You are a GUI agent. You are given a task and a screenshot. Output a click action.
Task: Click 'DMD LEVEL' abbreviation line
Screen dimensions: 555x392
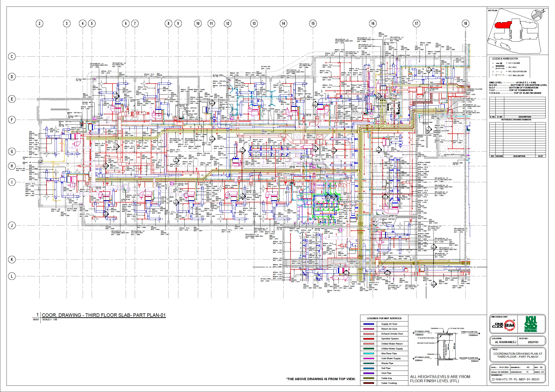(x=512, y=83)
